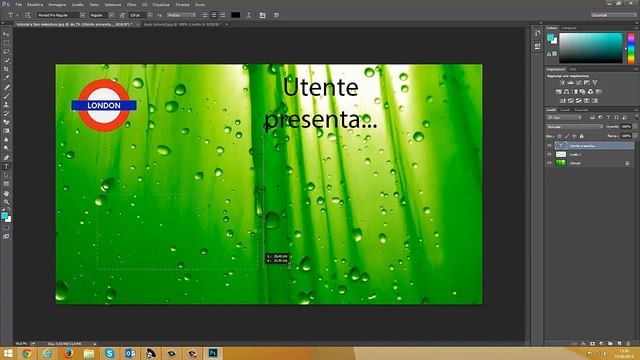
Task: Hide the Utente presenta text layer
Action: pyautogui.click(x=549, y=146)
